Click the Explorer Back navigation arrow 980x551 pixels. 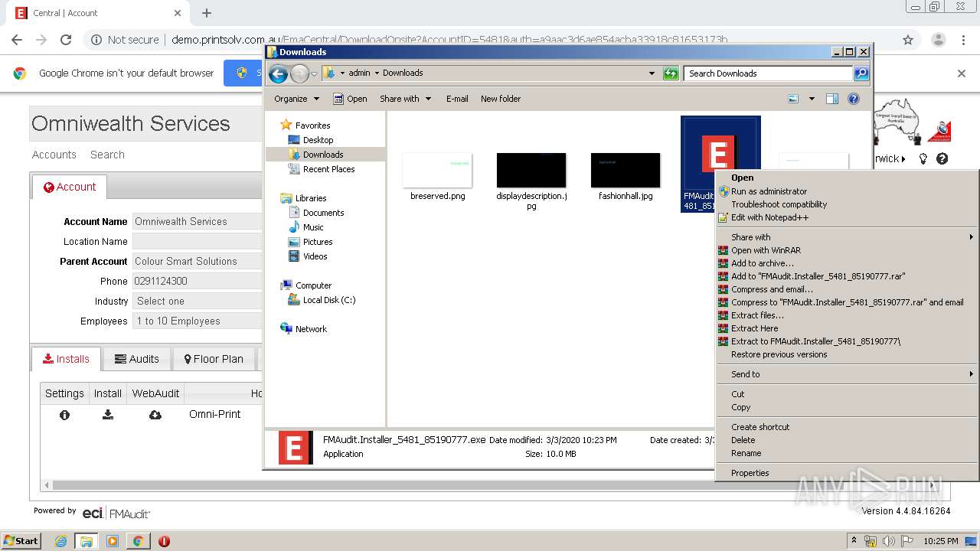coord(278,73)
